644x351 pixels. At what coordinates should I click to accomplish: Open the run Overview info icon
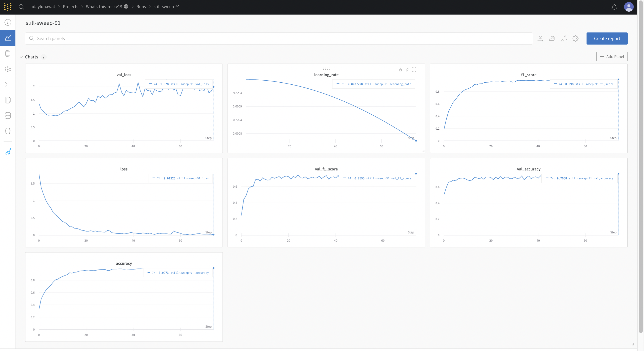pos(8,22)
